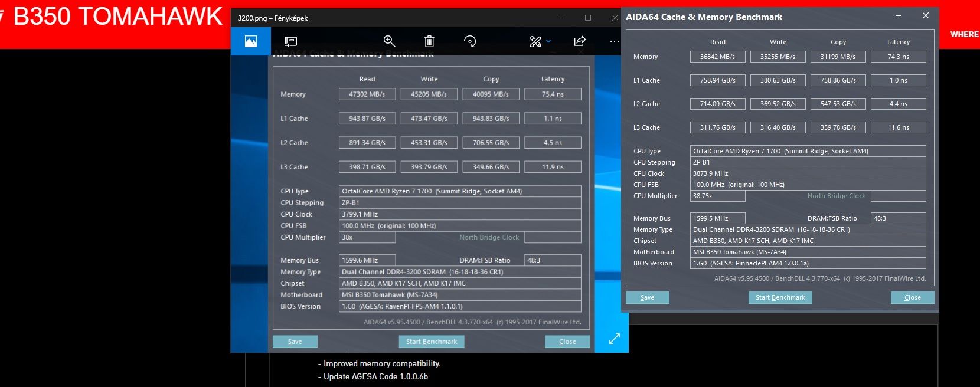
Task: Click the L3 Cache Latency value 11.6 ns
Action: 899,127
